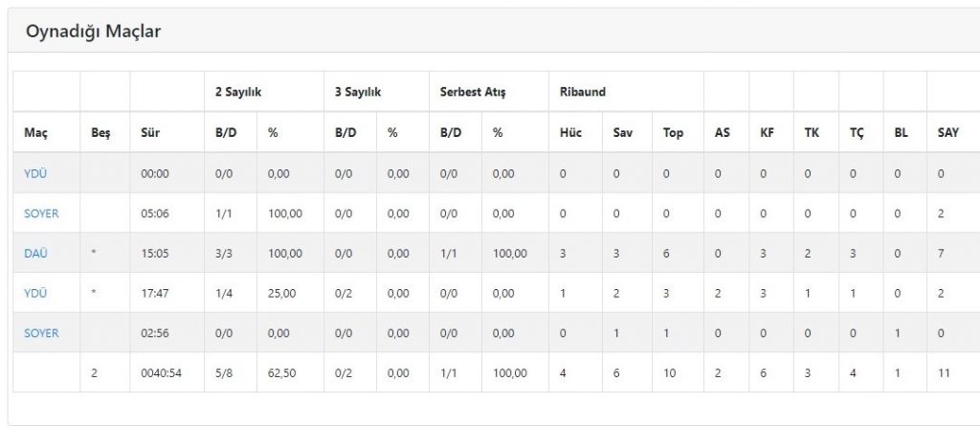The width and height of the screenshot is (980, 426).
Task: Click the Serbest Atış group header
Action: pos(473,92)
